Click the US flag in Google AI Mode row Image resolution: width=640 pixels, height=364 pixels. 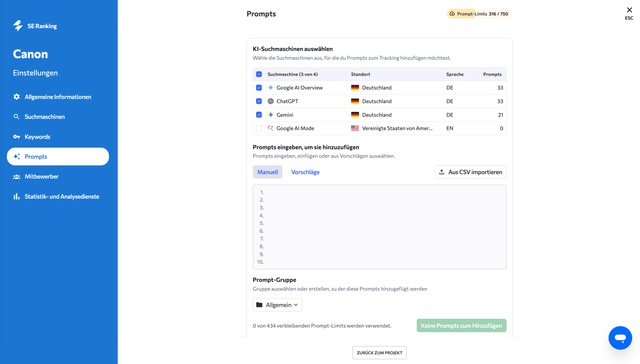(355, 128)
